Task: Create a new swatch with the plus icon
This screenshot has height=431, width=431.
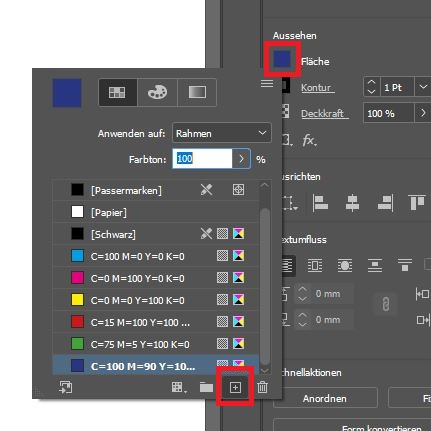Action: [x=235, y=387]
